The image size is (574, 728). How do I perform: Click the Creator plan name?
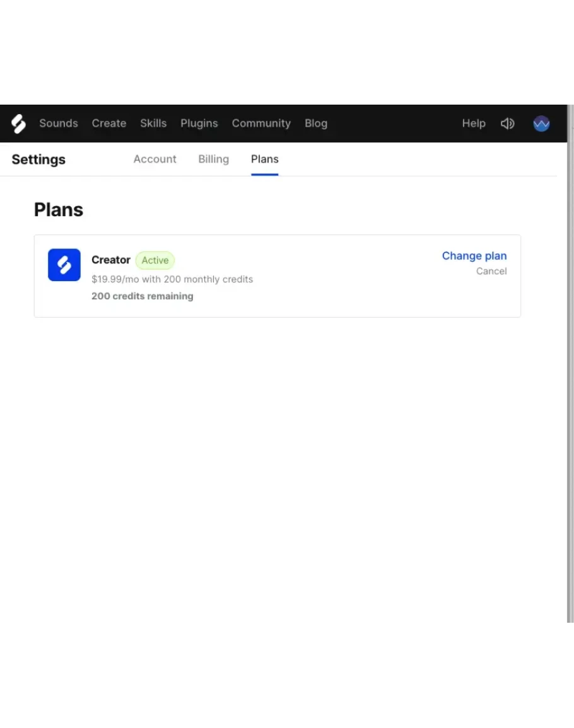click(x=111, y=260)
